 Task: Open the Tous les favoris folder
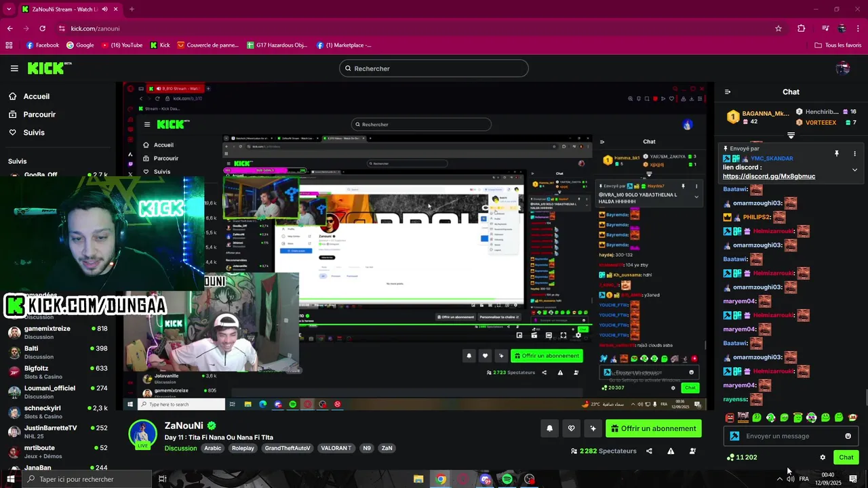[x=837, y=45]
